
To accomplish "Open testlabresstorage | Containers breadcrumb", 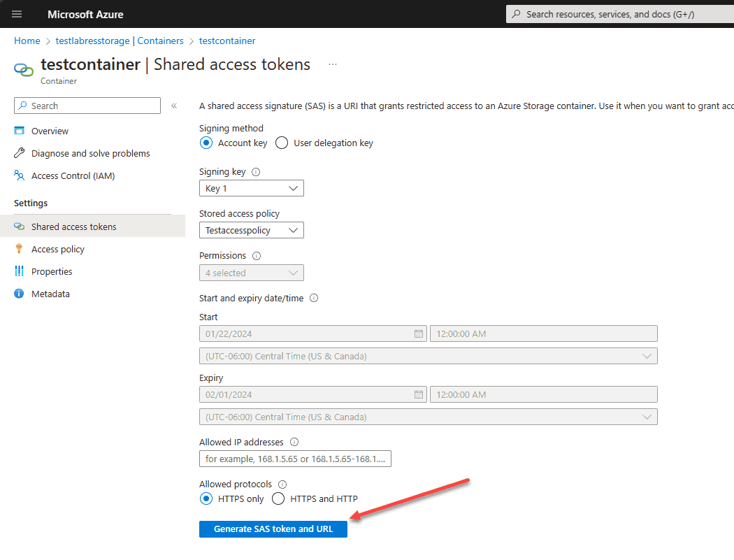I will (120, 41).
